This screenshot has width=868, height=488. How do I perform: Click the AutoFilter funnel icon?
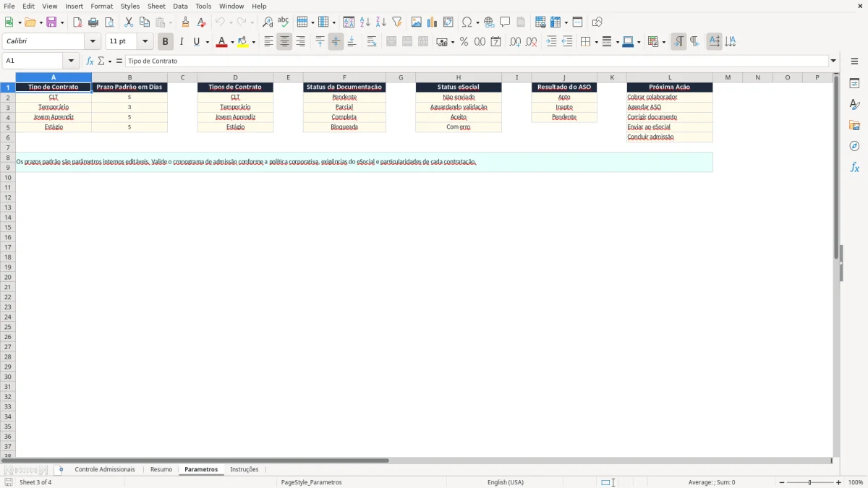coord(397,22)
